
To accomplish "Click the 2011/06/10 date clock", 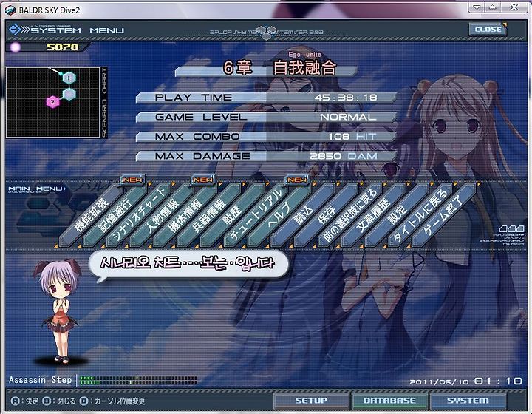I will click(x=465, y=381).
